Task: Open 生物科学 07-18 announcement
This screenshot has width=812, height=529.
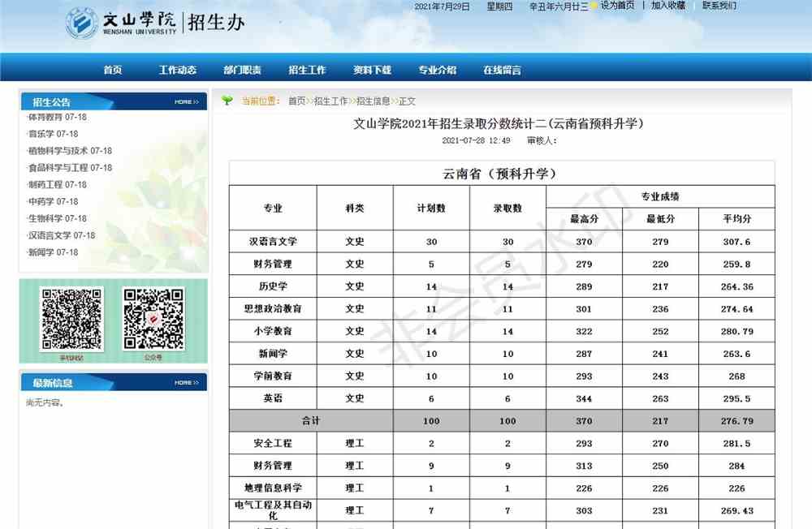Action: (57, 218)
